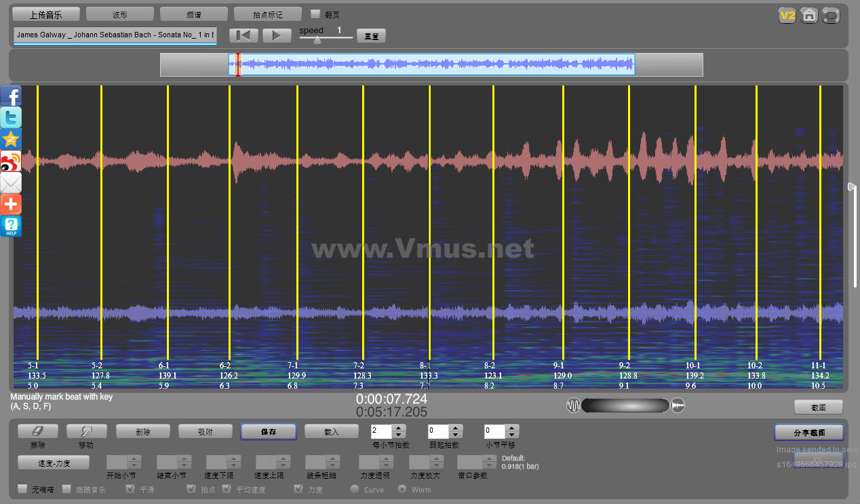
Task: Decrease 小节平移 with the down arrow
Action: pos(512,434)
